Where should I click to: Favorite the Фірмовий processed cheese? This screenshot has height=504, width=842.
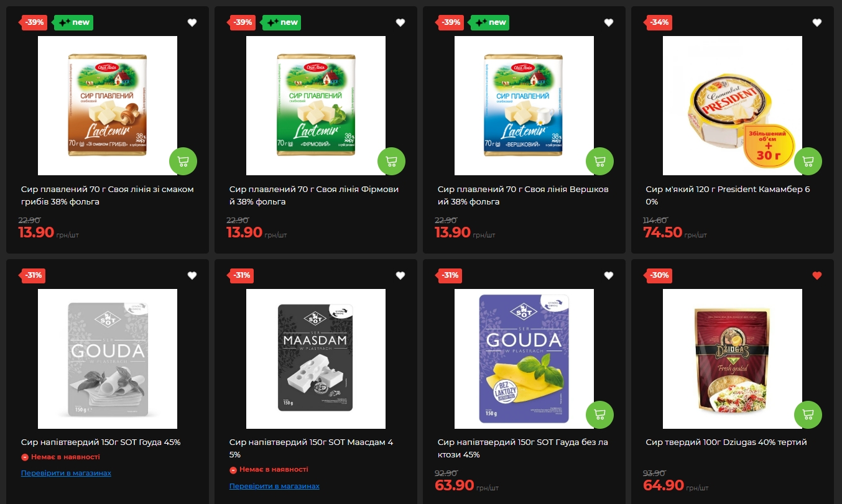tap(400, 22)
